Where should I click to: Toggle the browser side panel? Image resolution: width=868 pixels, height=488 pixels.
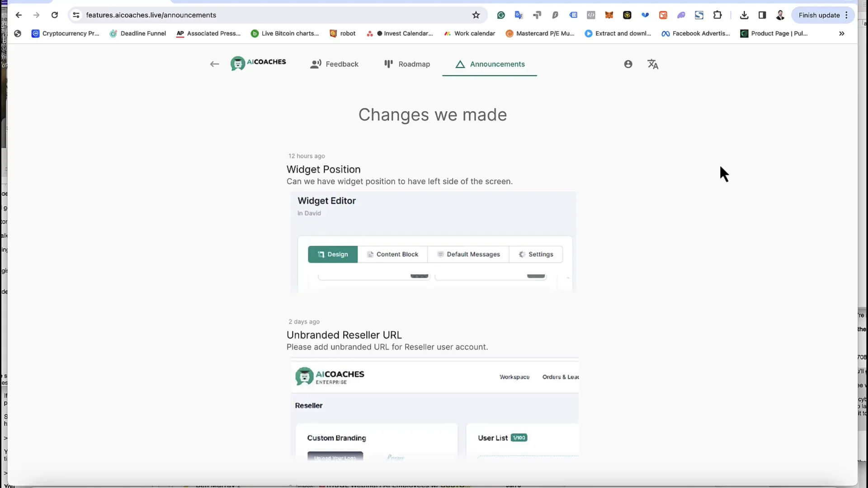[x=762, y=15]
